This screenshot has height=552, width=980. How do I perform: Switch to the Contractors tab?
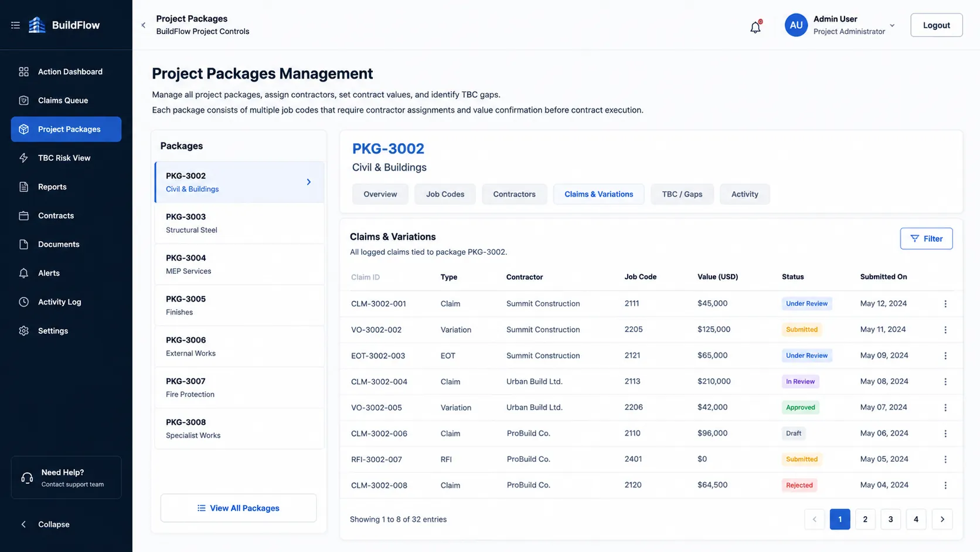coord(514,194)
